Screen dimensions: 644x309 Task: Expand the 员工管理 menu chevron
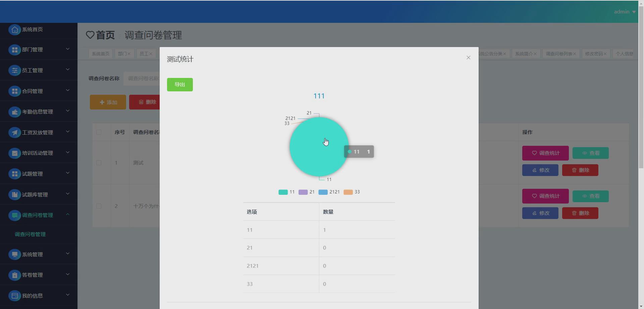click(x=68, y=70)
